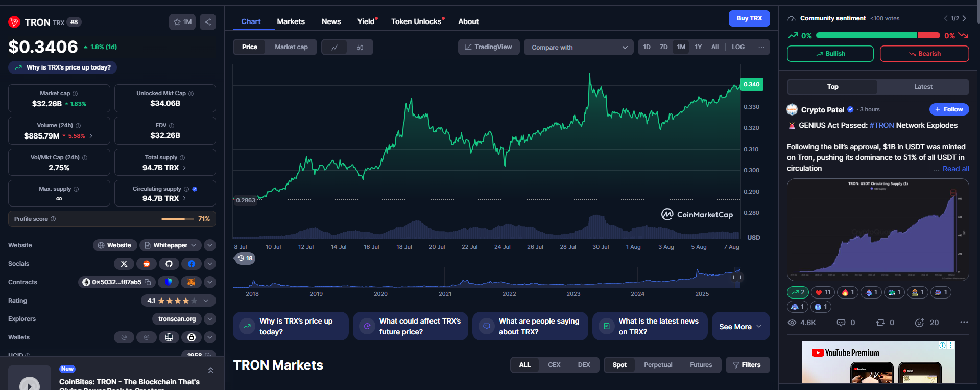Add TRON to watchlist via star button
This screenshot has width=980, height=390.
pyautogui.click(x=182, y=22)
